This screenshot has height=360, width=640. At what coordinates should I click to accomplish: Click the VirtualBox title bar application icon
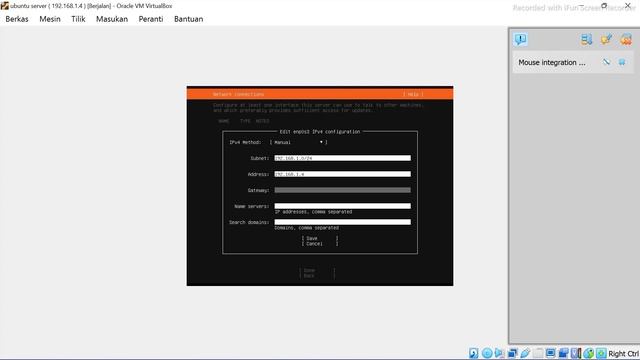tap(4, 6)
